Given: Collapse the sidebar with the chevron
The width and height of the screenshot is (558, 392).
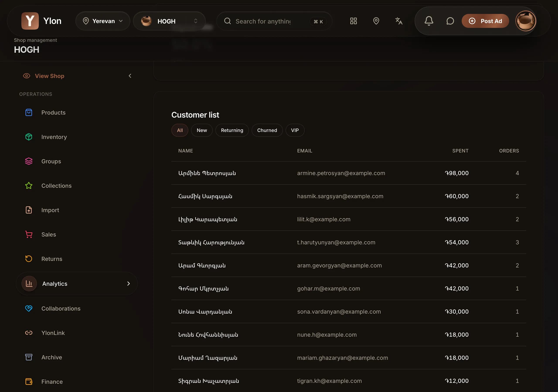Looking at the screenshot, I should pos(130,76).
